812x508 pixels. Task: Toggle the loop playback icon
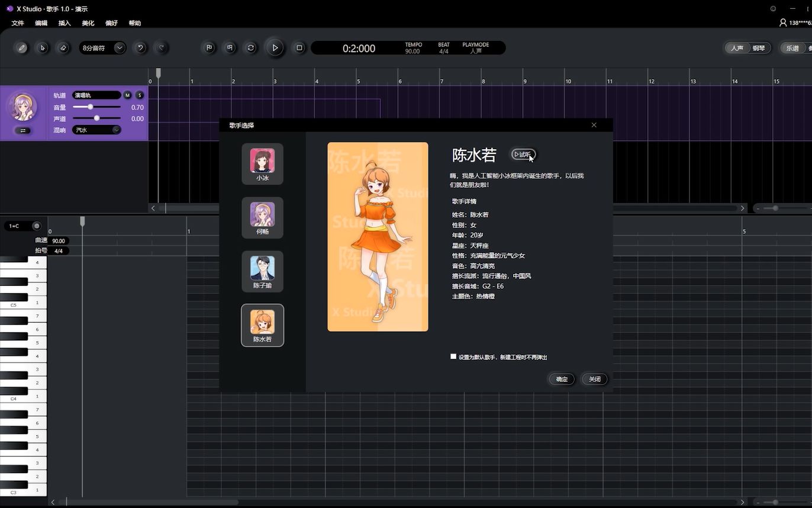(x=251, y=48)
